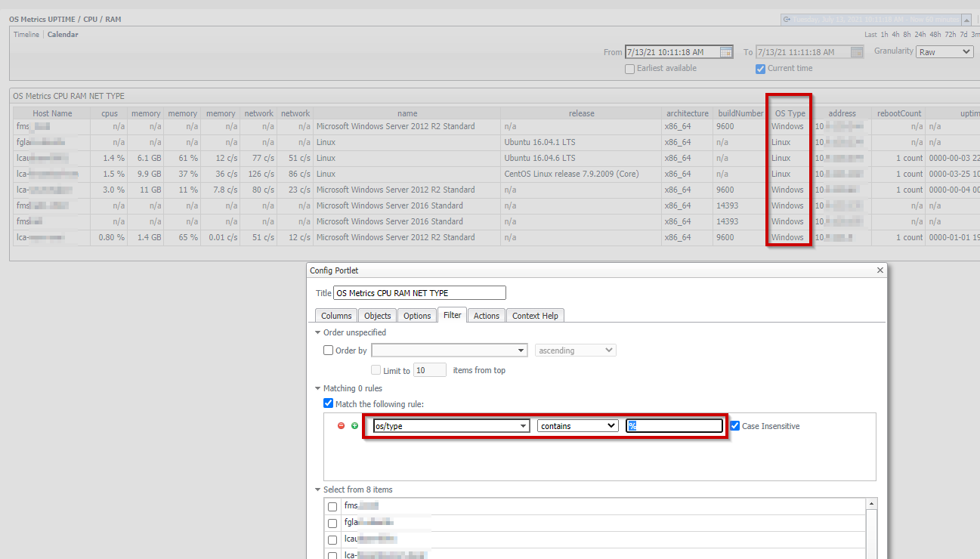Select the Last 24h time range
This screenshot has width=980, height=559.
click(x=919, y=34)
